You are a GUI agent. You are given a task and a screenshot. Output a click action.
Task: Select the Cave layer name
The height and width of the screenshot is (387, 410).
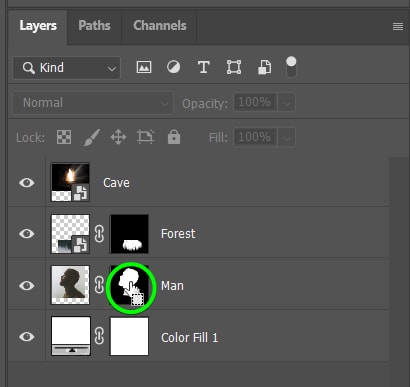tap(116, 183)
